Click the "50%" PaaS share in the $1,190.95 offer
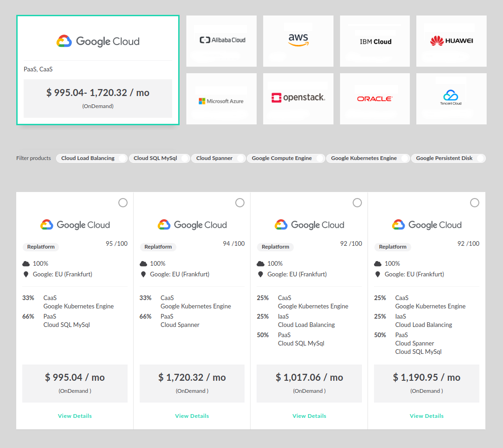Viewport: 503px width, 448px height. tap(380, 335)
